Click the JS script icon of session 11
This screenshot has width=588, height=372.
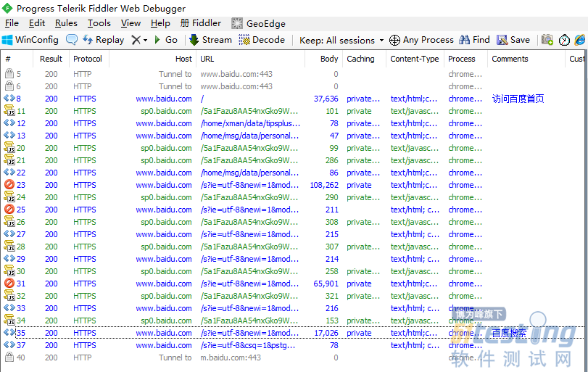(x=9, y=111)
